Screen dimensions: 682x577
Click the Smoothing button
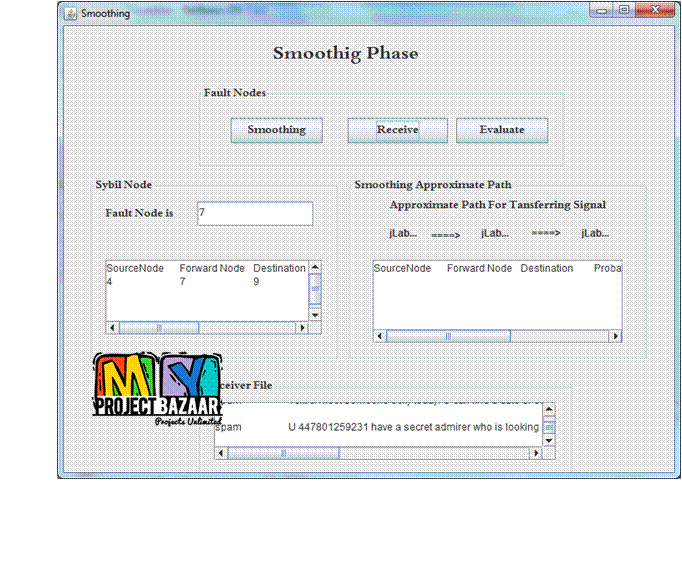276,130
